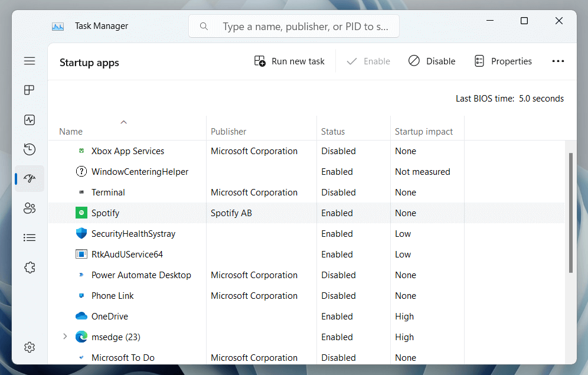
Task: Sort list by Startup impact column
Action: click(424, 132)
